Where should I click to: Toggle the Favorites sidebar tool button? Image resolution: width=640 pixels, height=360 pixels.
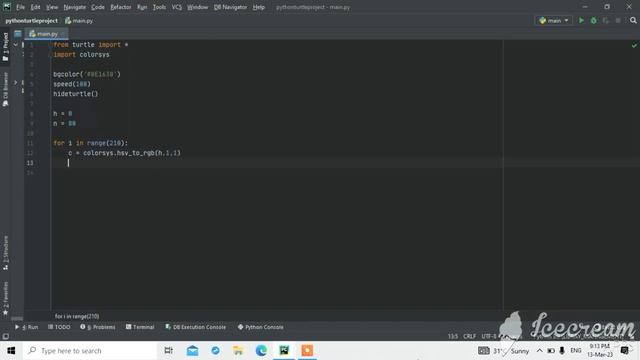click(5, 298)
